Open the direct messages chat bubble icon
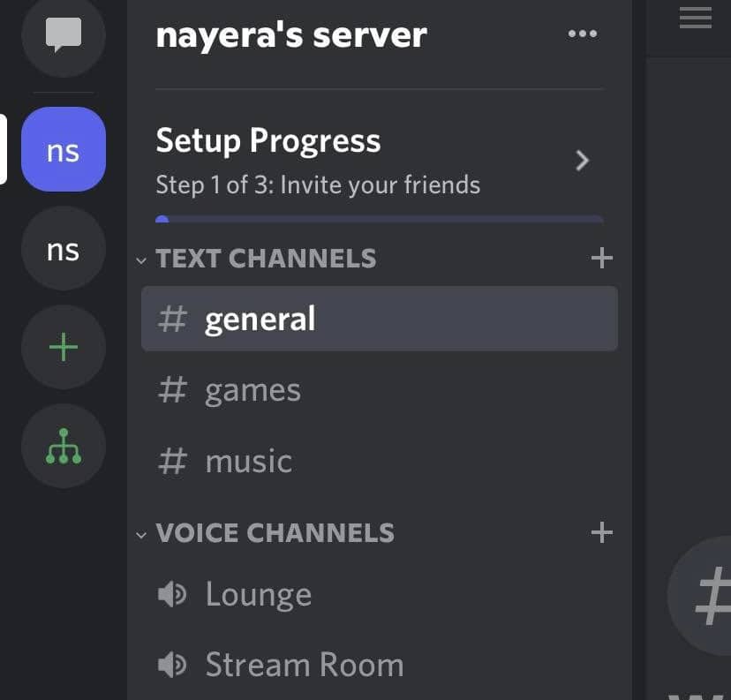Screen dimensions: 731x700 pyautogui.click(x=64, y=35)
